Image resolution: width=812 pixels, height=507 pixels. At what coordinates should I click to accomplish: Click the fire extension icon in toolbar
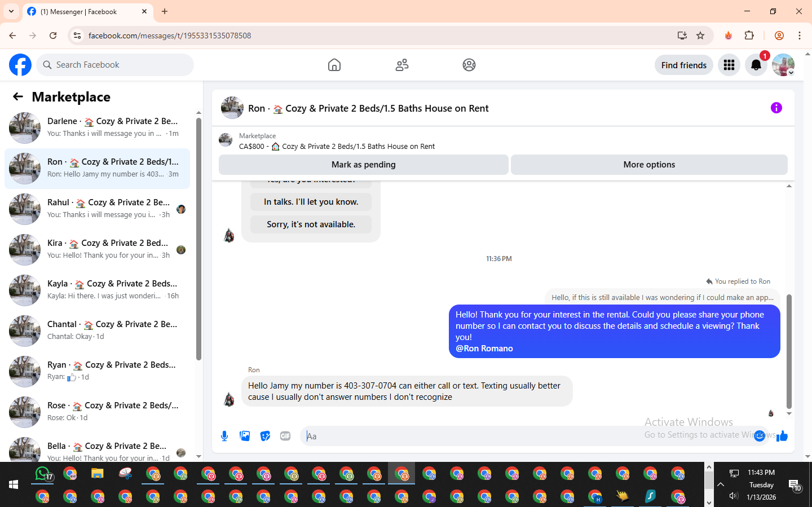[729, 36]
